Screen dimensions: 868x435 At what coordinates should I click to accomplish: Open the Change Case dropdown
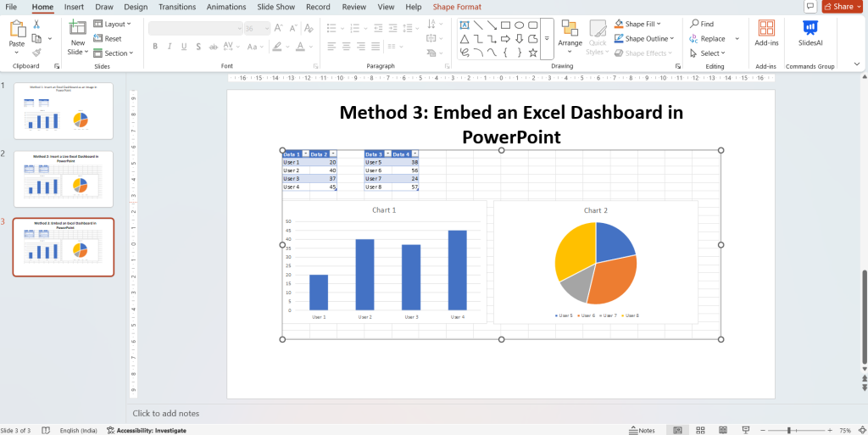pos(255,47)
